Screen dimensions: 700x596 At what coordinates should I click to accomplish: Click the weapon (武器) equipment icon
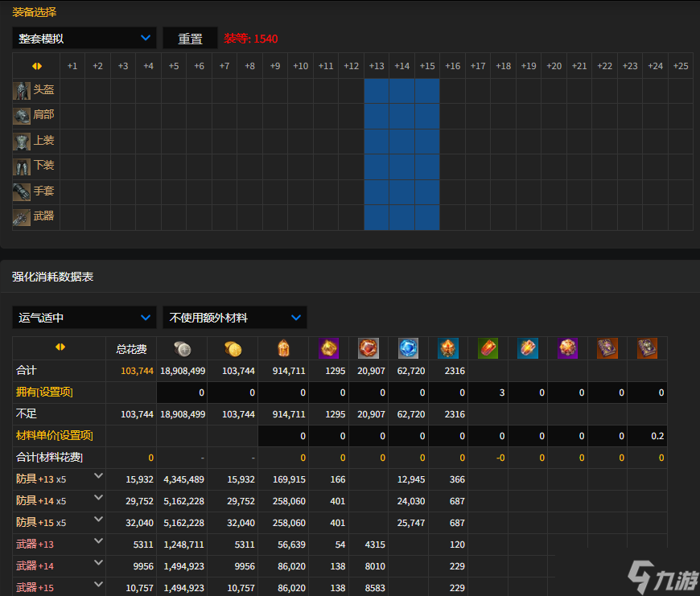pyautogui.click(x=22, y=217)
